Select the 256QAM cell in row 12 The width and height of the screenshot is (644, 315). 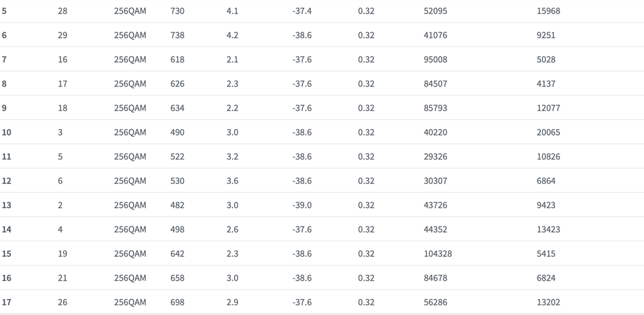pyautogui.click(x=130, y=181)
